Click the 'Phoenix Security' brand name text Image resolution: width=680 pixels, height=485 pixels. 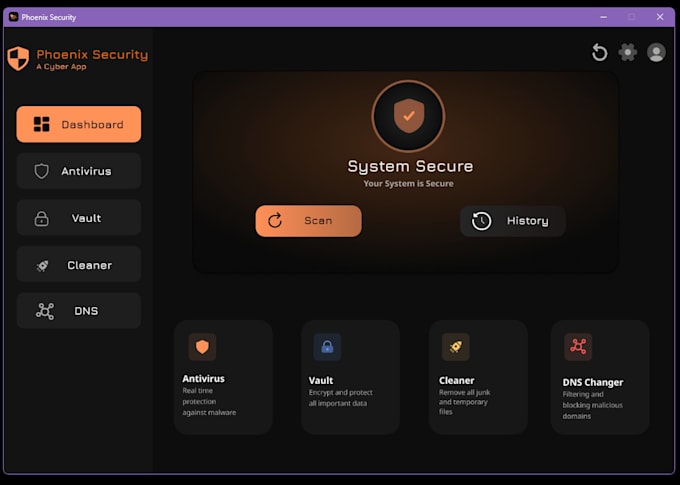click(92, 54)
